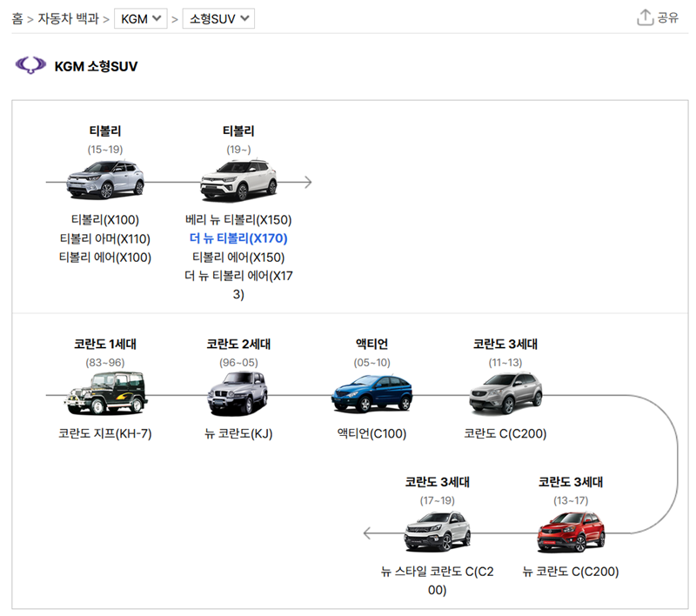Open 뉴 스타일 코란도 C(C200) link
This screenshot has height=616, width=696.
[x=438, y=580]
